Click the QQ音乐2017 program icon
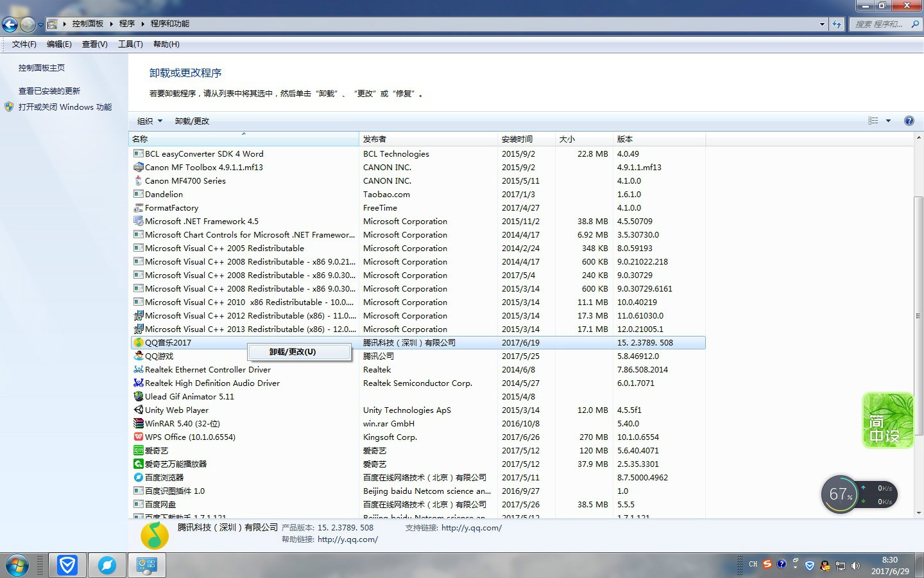The image size is (924, 578). 138,343
